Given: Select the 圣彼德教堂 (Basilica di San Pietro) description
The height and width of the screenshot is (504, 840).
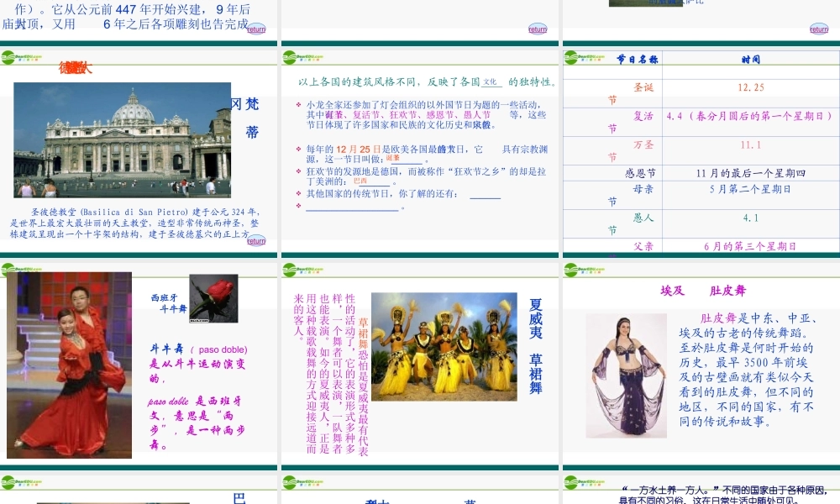Looking at the screenshot, I should click(x=134, y=223).
